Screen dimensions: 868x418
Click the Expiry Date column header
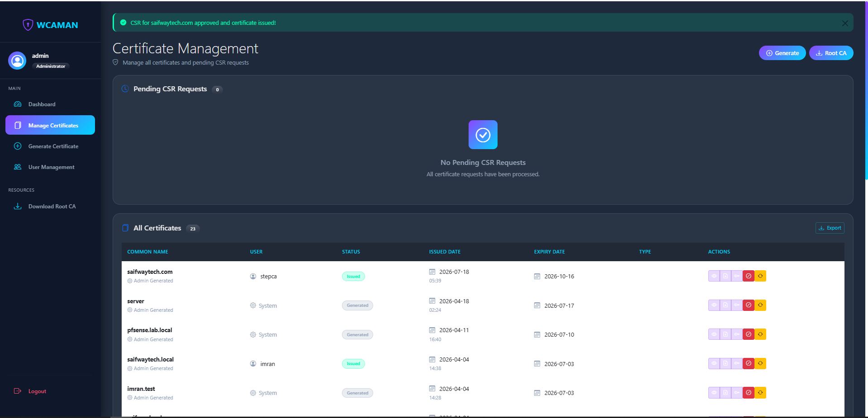(x=549, y=252)
